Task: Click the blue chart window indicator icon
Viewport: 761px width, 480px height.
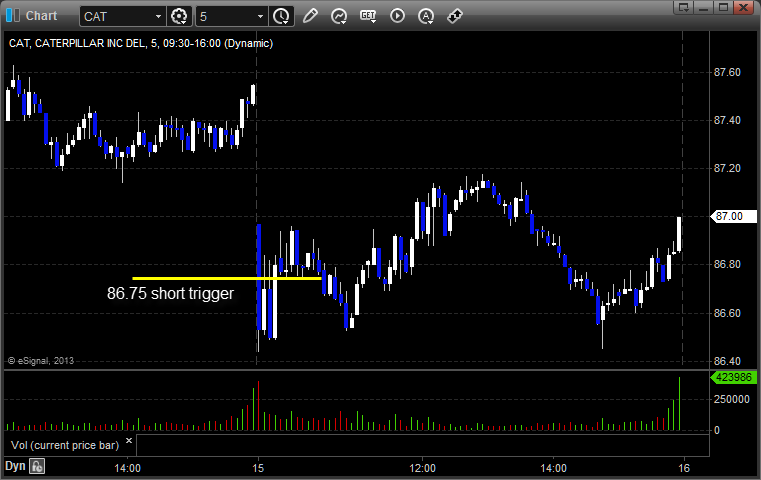Action: (13, 16)
